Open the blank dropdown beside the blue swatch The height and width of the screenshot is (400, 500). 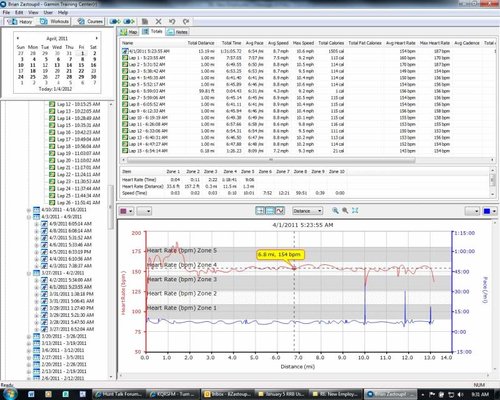click(472, 211)
